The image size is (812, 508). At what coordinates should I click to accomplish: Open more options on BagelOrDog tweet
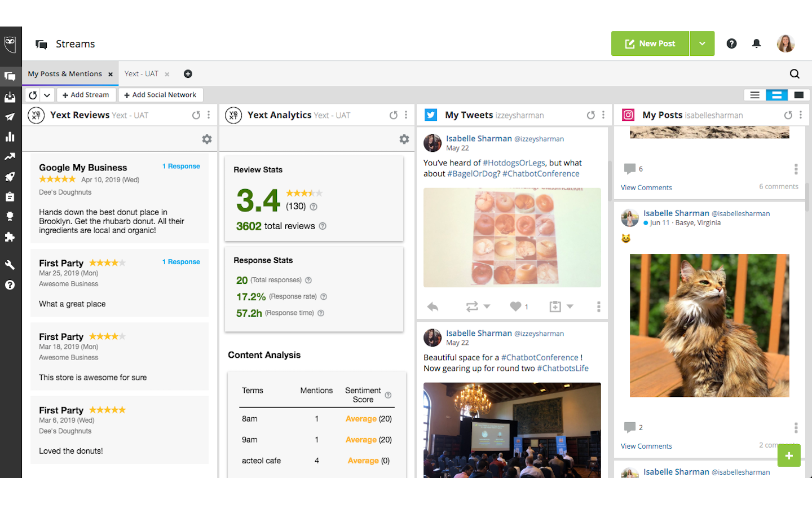pos(598,306)
